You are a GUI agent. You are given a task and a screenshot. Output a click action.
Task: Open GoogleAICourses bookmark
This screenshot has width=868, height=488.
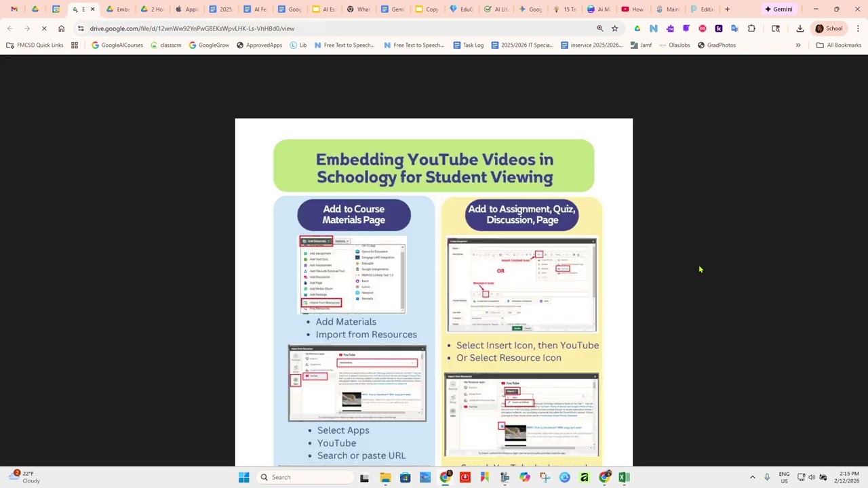pos(117,45)
